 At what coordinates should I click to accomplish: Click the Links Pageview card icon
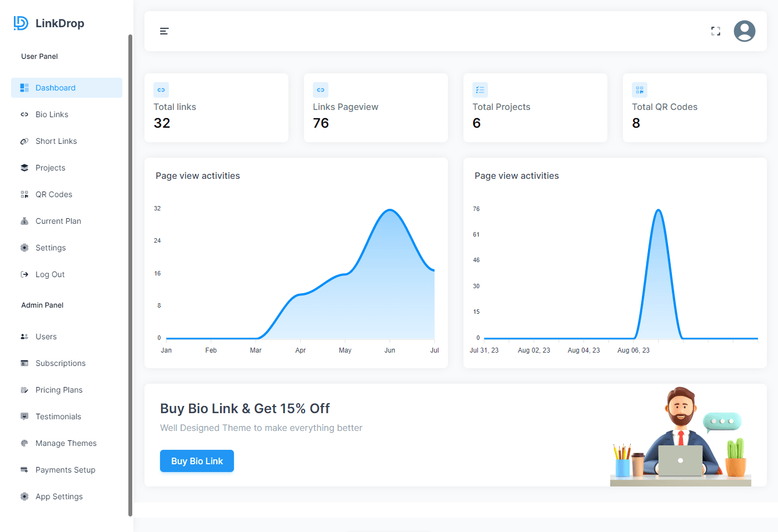click(321, 90)
